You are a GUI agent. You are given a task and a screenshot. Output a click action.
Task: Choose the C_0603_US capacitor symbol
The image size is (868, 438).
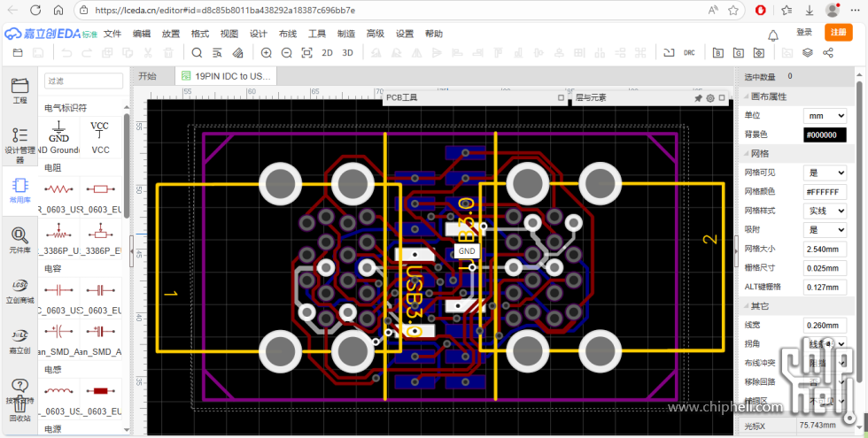click(59, 297)
